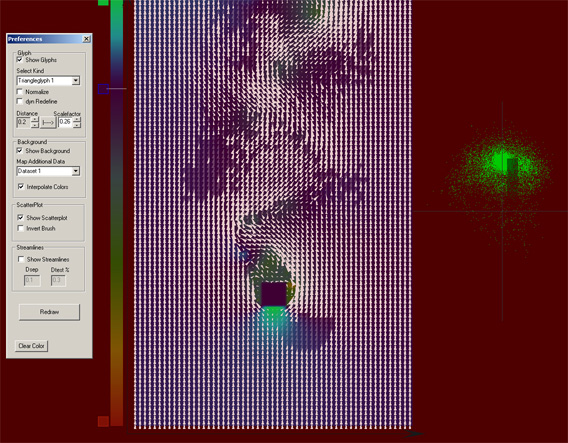568x443 pixels.
Task: Close the Preferences dialog
Action: pyautogui.click(x=86, y=39)
